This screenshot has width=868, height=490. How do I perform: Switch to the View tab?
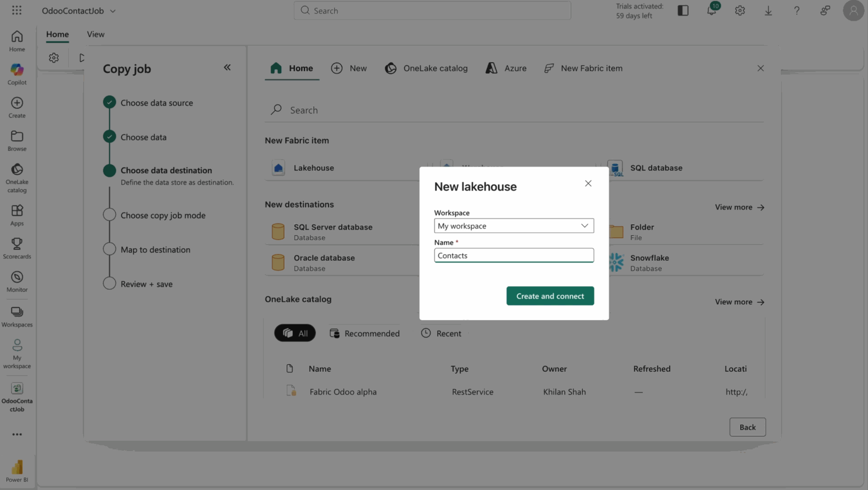[x=95, y=34]
